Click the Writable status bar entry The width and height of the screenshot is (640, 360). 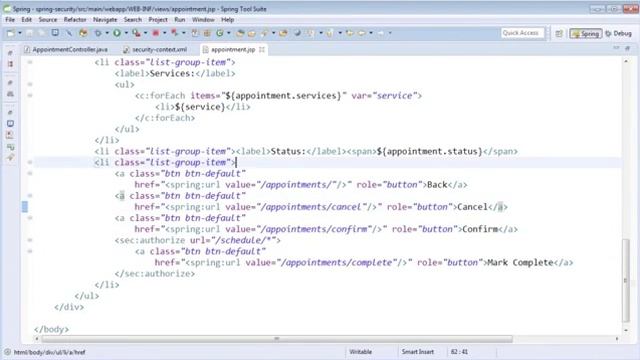(x=360, y=352)
